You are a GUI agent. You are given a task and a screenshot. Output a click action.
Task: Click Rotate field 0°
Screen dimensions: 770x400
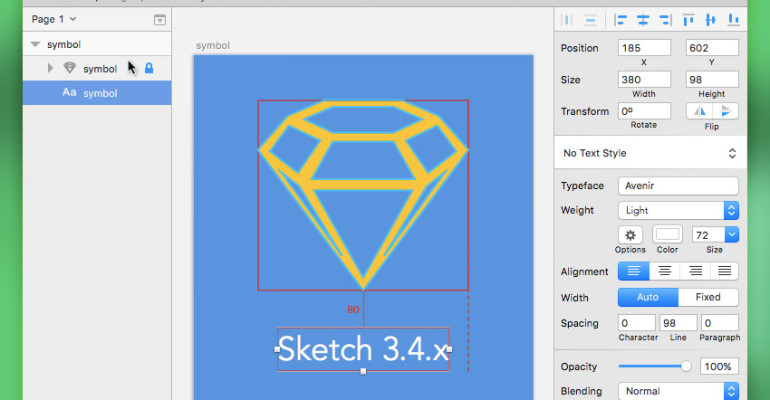pos(644,111)
